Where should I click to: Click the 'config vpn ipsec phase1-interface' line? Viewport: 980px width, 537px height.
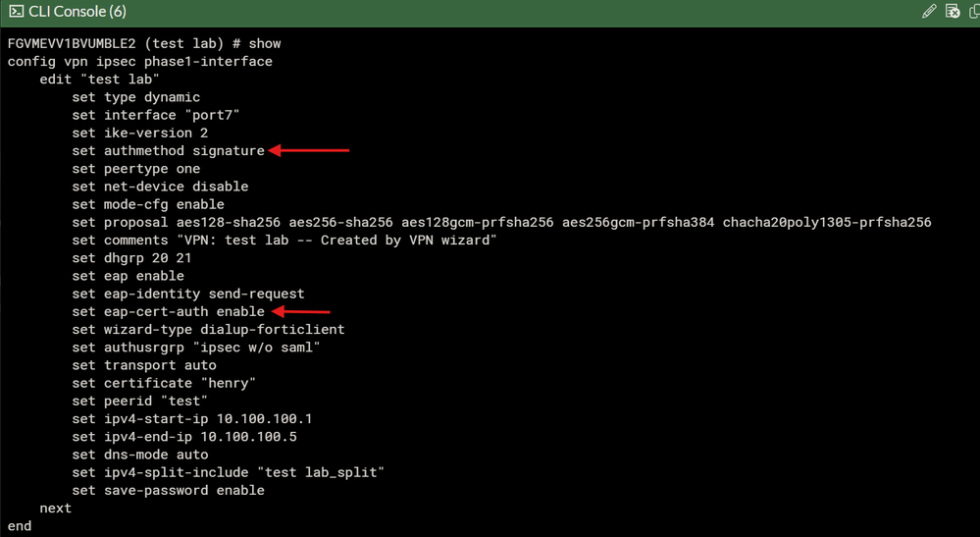tap(139, 62)
